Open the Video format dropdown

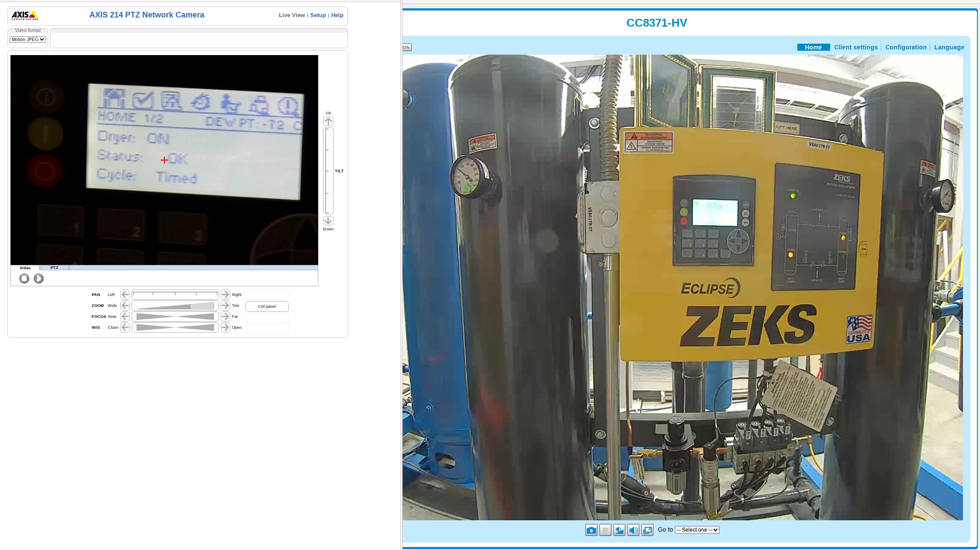click(x=28, y=39)
